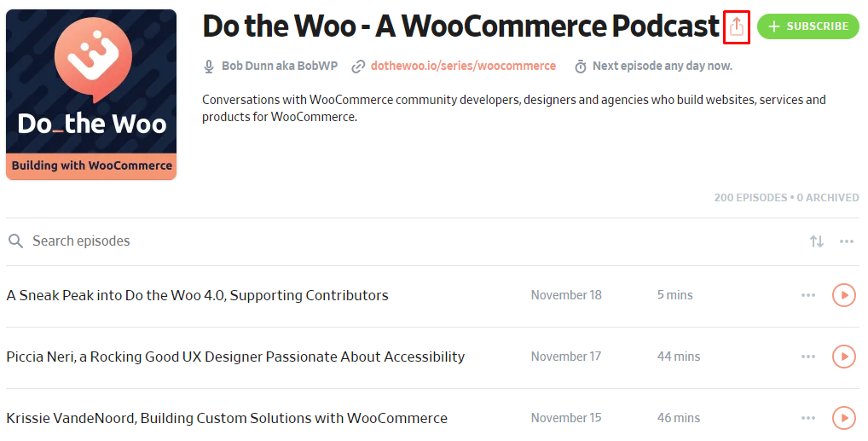868x441 pixels.
Task: Click the sort order arrows icon
Action: (x=817, y=241)
